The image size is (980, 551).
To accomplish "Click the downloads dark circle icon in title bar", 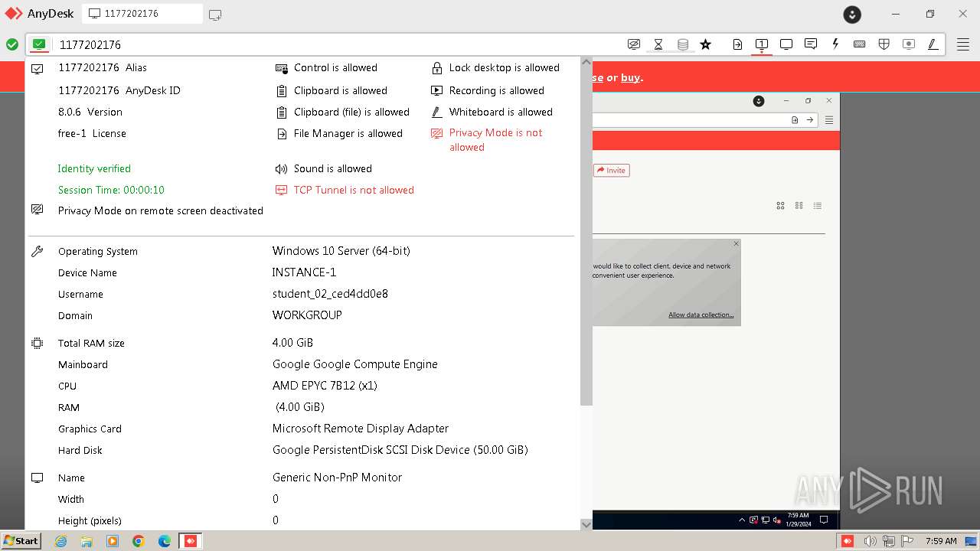I will [x=852, y=14].
